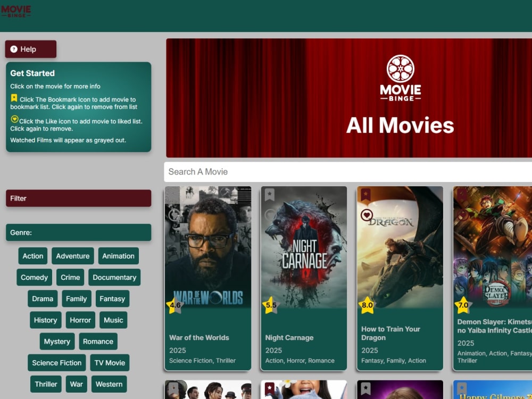
Task: Filter movies by Music genre
Action: pyautogui.click(x=113, y=320)
